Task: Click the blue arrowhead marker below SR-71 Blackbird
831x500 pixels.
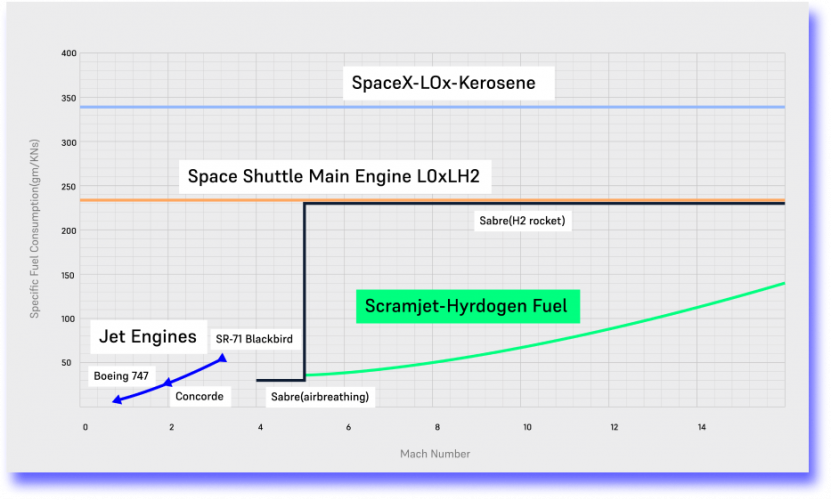Action: click(x=222, y=357)
